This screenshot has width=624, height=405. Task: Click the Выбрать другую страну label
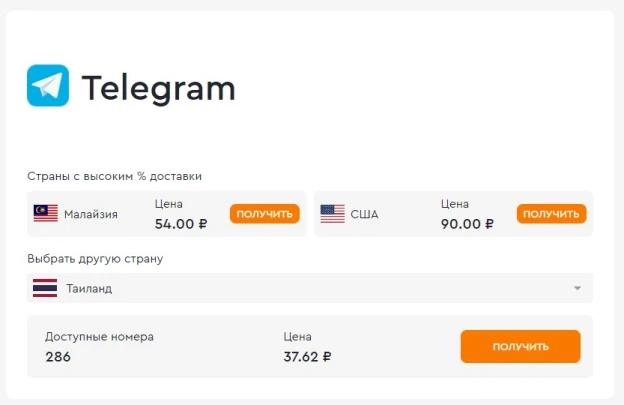[x=95, y=259]
